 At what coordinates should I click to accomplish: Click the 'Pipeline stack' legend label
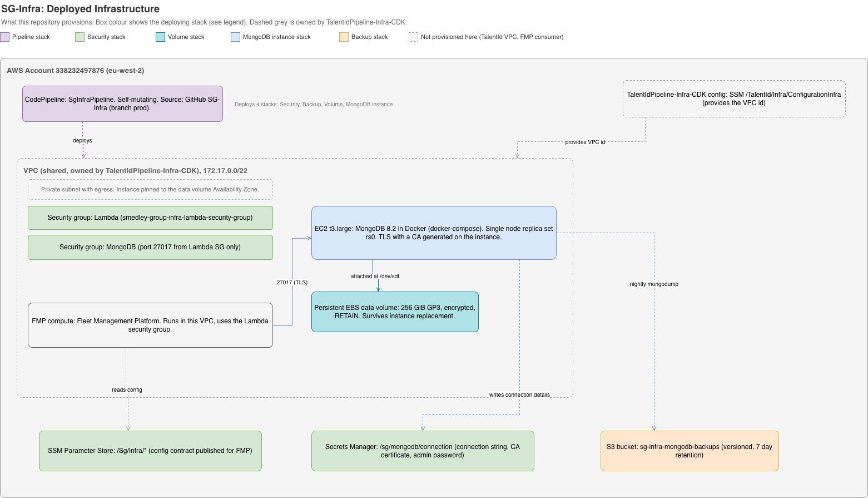31,37
